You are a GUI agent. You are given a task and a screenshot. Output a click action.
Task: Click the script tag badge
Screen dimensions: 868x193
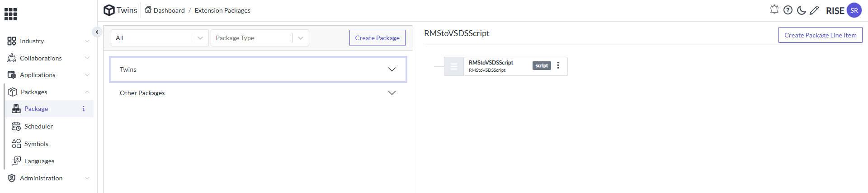tap(542, 65)
